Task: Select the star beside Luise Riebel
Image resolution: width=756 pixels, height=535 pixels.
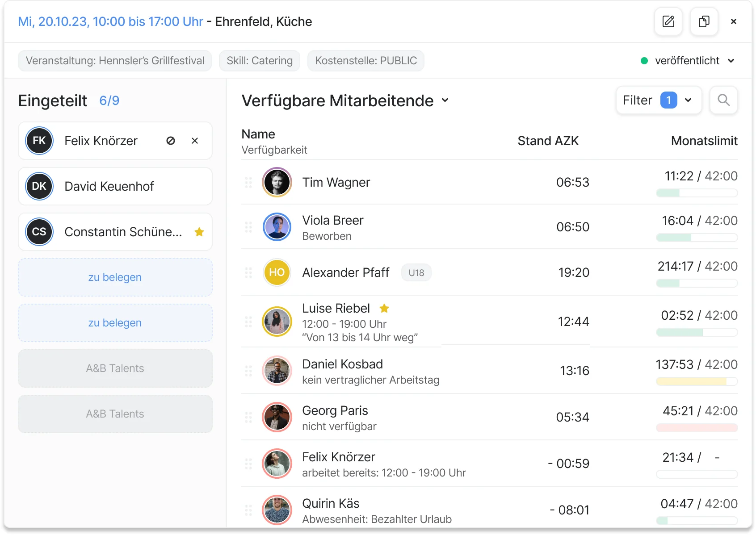Action: tap(385, 309)
